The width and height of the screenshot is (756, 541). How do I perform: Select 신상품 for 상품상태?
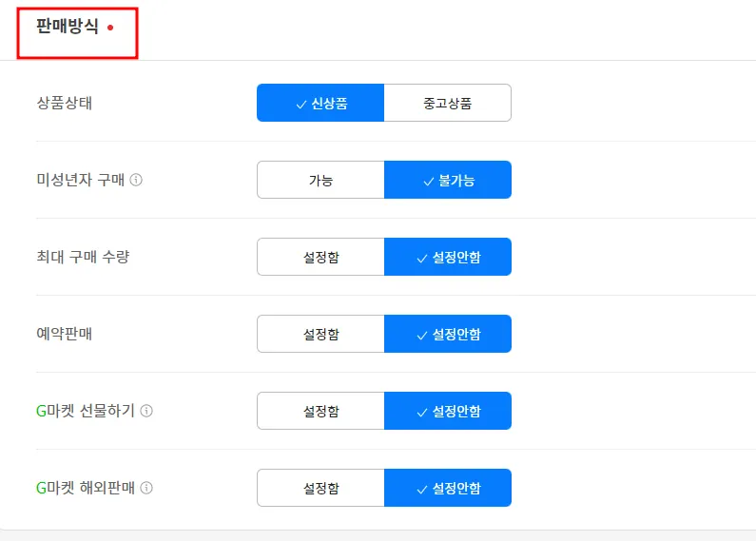(320, 103)
